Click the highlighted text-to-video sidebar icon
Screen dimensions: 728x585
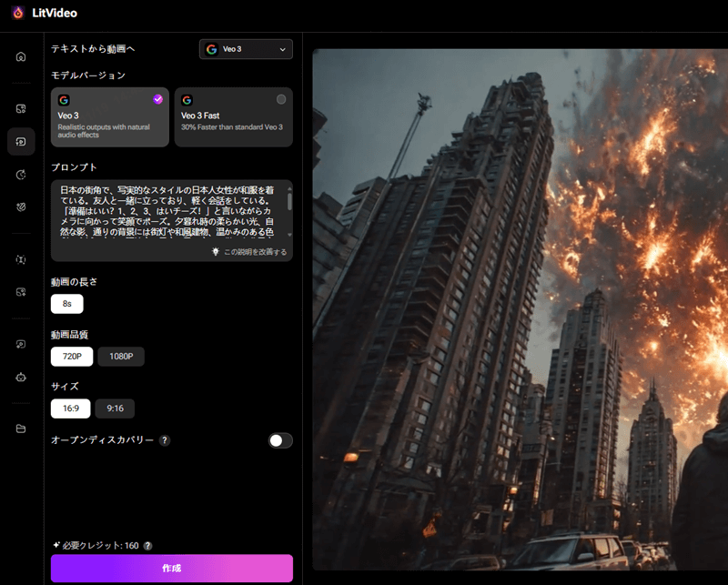coord(21,141)
